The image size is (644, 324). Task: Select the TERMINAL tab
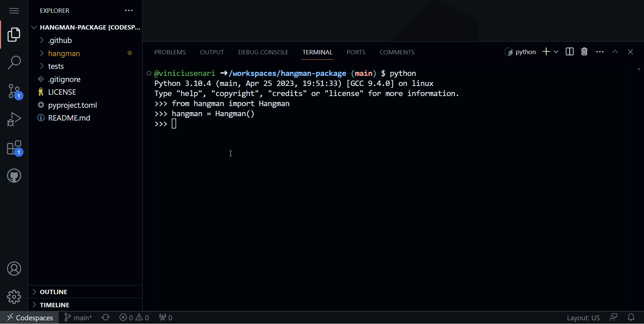[317, 52]
